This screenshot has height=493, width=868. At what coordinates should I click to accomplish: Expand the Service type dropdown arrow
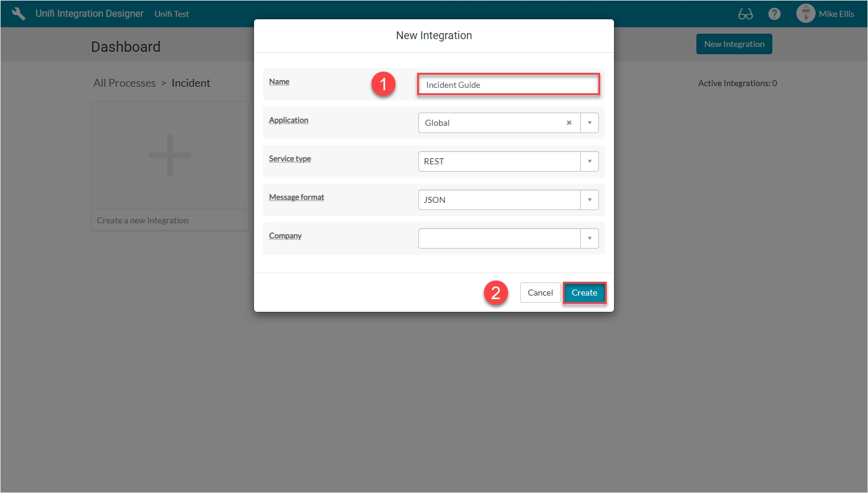[x=589, y=161]
